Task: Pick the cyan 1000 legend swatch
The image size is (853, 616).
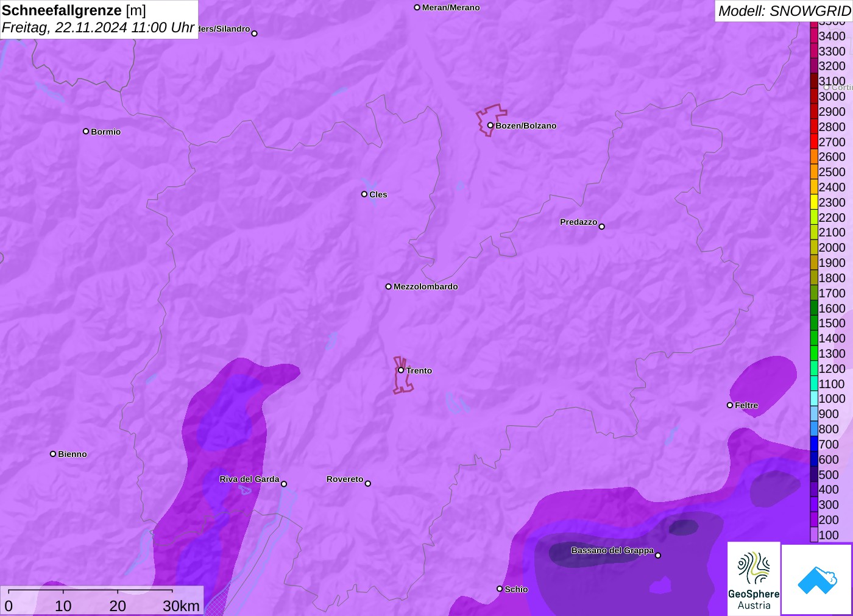Action: (x=814, y=398)
